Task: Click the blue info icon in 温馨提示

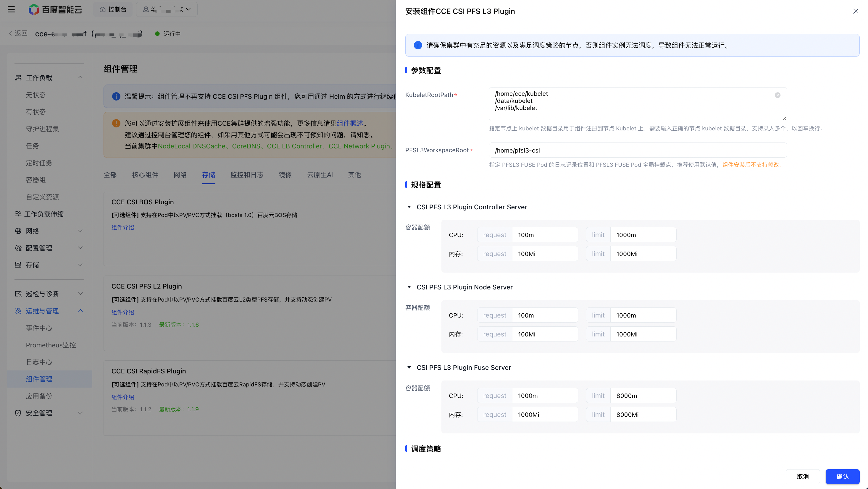Action: (116, 96)
